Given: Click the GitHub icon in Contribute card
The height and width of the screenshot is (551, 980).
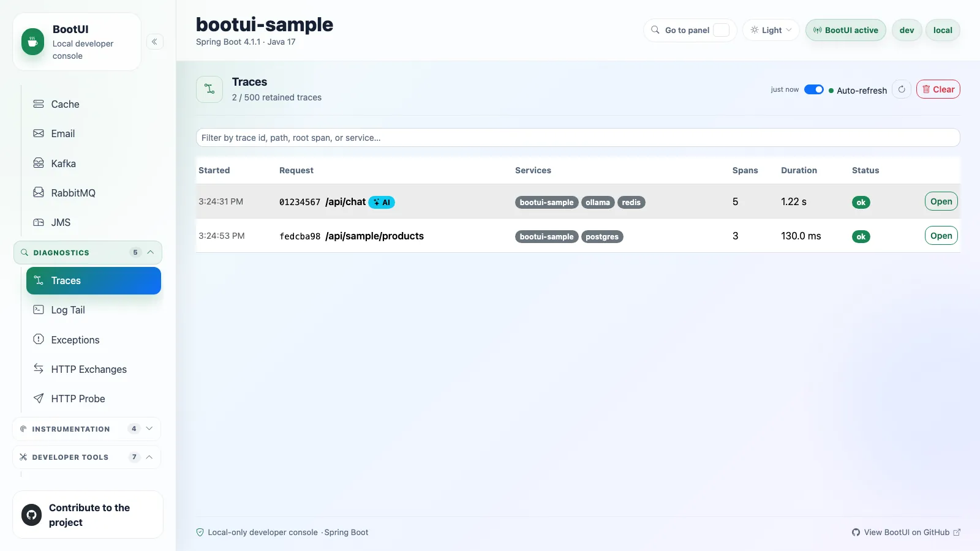Looking at the screenshot, I should [32, 515].
